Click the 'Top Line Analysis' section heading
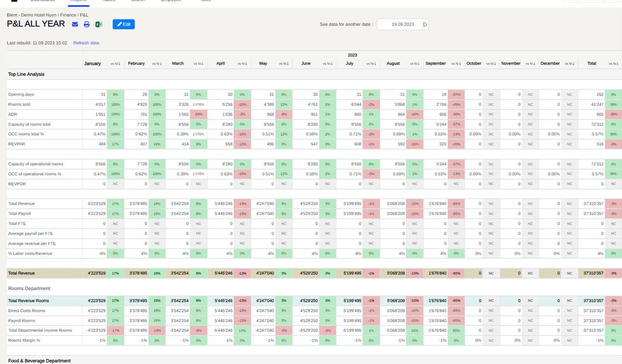The width and height of the screenshot is (622, 364). pos(26,74)
